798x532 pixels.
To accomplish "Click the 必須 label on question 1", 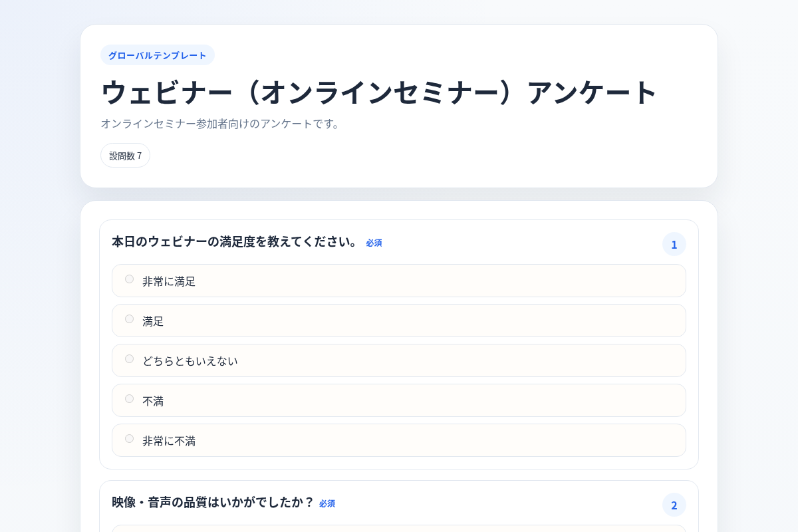I will click(x=374, y=243).
